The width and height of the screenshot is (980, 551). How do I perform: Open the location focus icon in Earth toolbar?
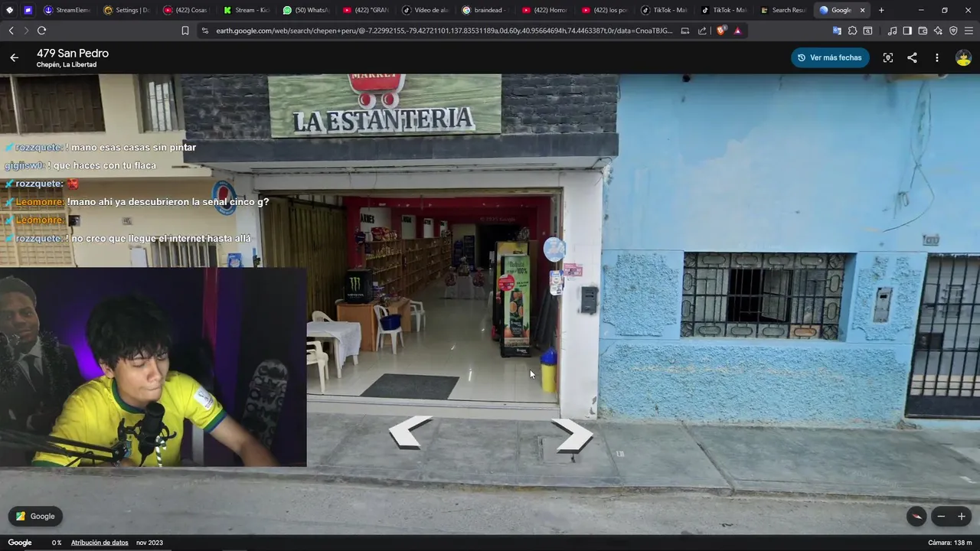[x=888, y=57]
